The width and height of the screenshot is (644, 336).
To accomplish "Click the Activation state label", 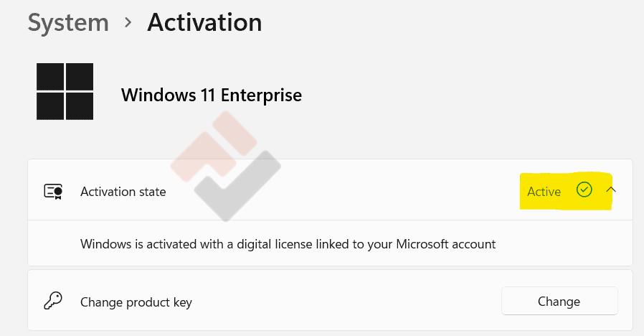I will (123, 192).
